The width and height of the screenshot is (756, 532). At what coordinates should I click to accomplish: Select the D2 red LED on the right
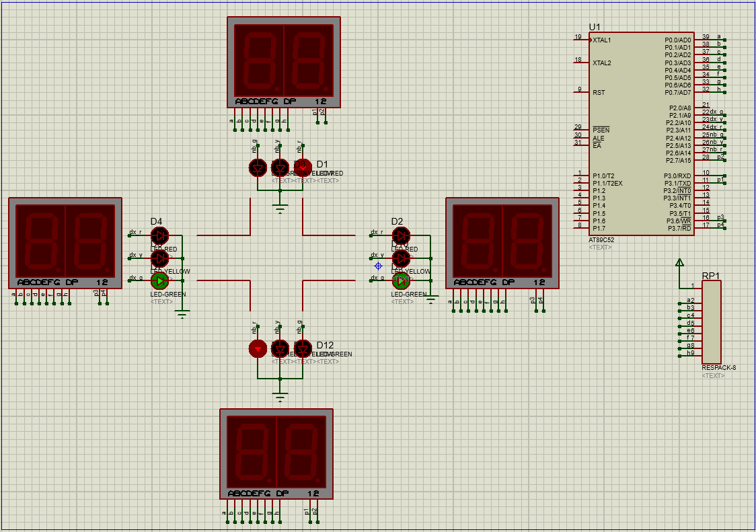click(x=401, y=235)
